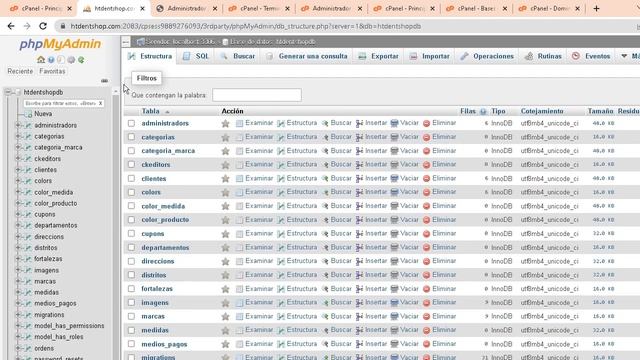
Task: Click Examinar icon for colors table
Action: pyautogui.click(x=239, y=192)
